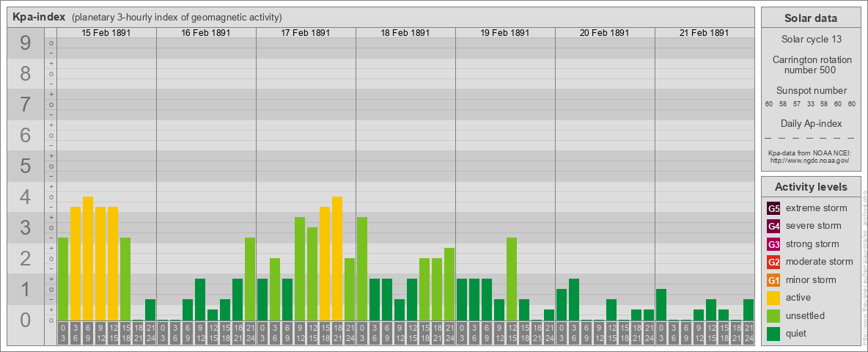Click the '15 Feb 1891' date header
The image size is (868, 352).
(106, 33)
